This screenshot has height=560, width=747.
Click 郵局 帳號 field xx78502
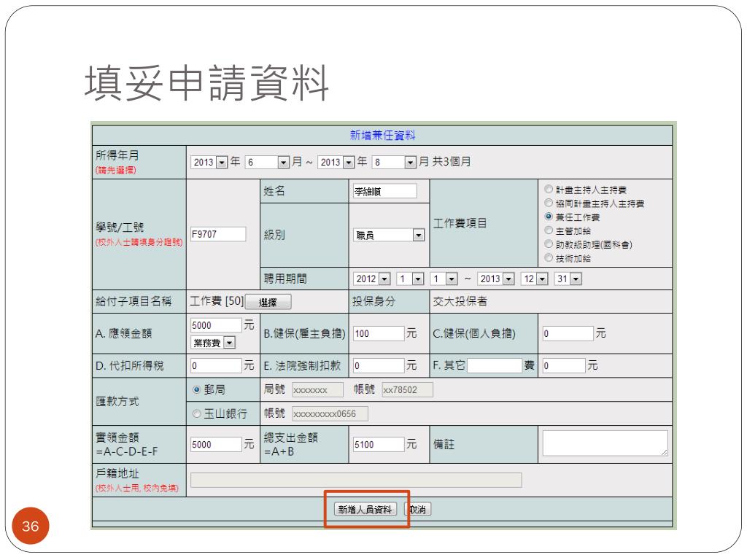pos(407,390)
